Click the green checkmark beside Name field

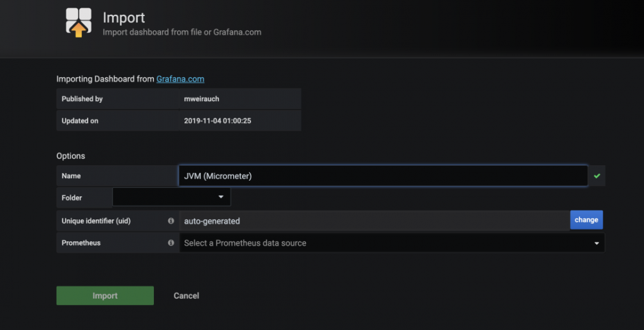point(597,176)
